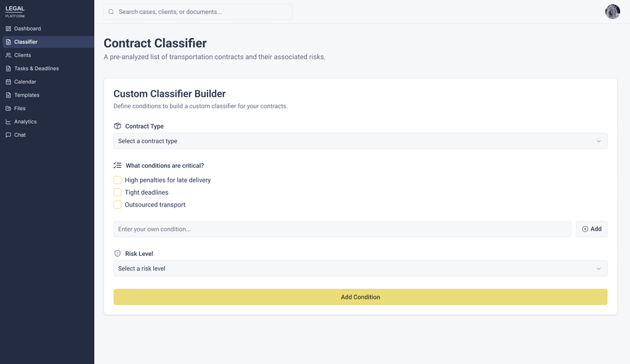Image resolution: width=630 pixels, height=364 pixels.
Task: Click the Chat speech bubble icon
Action: [8, 135]
